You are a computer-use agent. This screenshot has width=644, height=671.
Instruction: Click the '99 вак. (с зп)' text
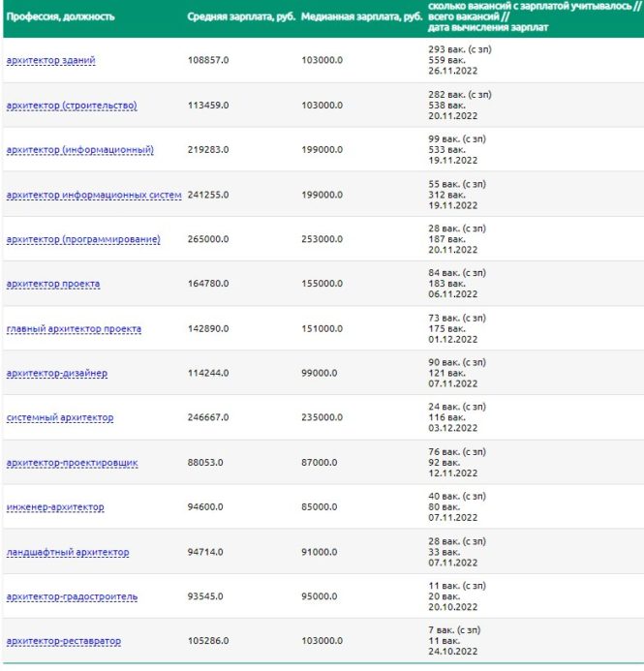(457, 139)
